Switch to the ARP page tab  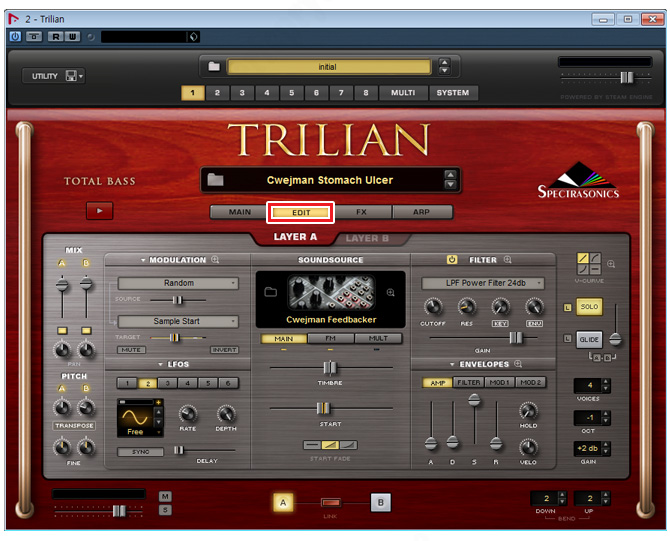[x=421, y=212]
